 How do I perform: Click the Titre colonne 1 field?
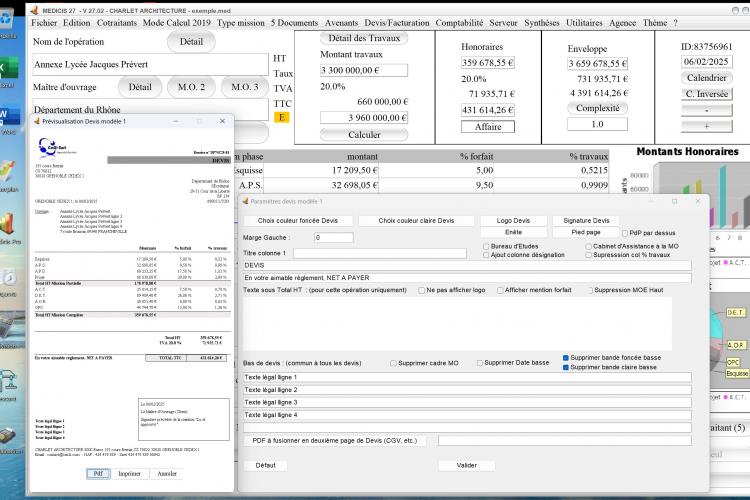click(x=380, y=253)
